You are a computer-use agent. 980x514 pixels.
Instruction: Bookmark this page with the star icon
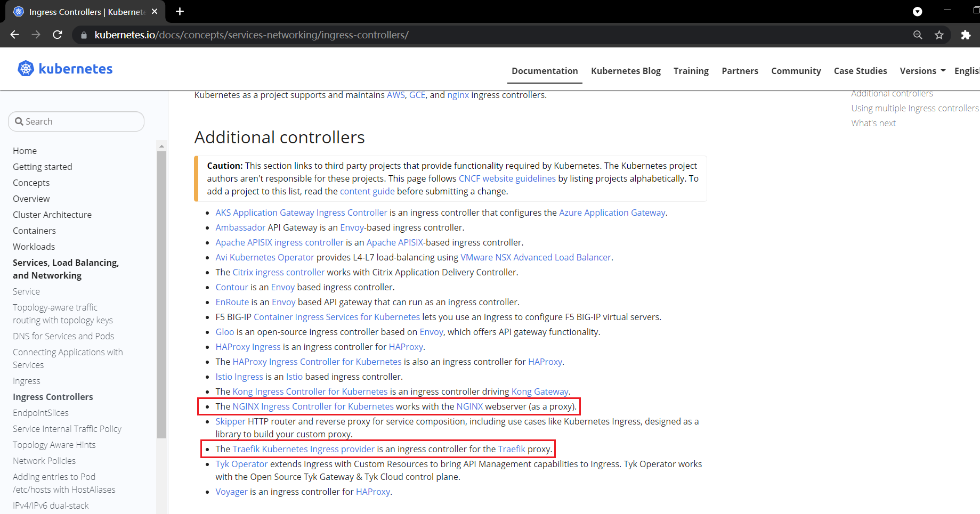coord(939,35)
